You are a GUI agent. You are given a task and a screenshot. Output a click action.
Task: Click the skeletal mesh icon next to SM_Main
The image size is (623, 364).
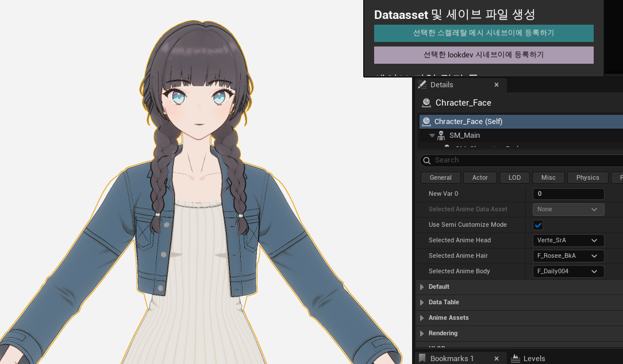442,135
